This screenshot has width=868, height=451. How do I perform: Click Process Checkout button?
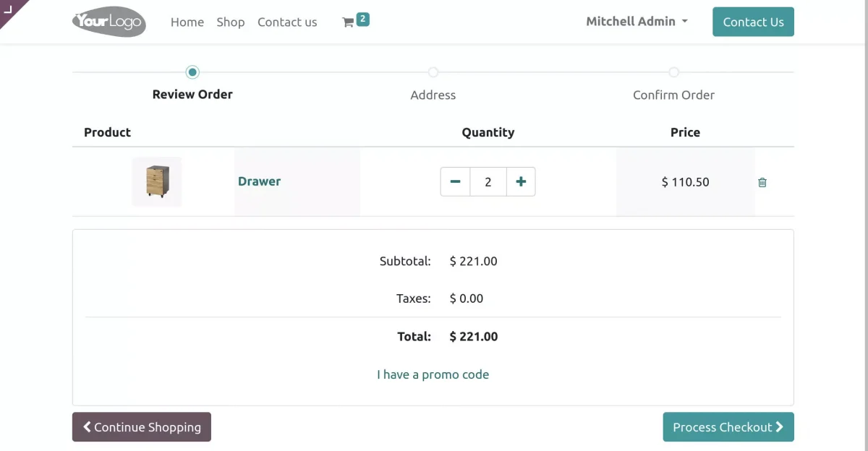[x=728, y=427]
